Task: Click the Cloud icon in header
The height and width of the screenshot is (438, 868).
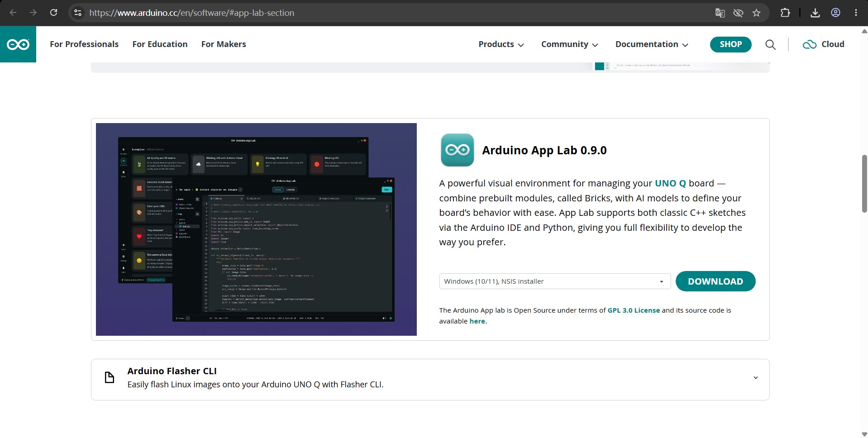Action: (x=810, y=44)
